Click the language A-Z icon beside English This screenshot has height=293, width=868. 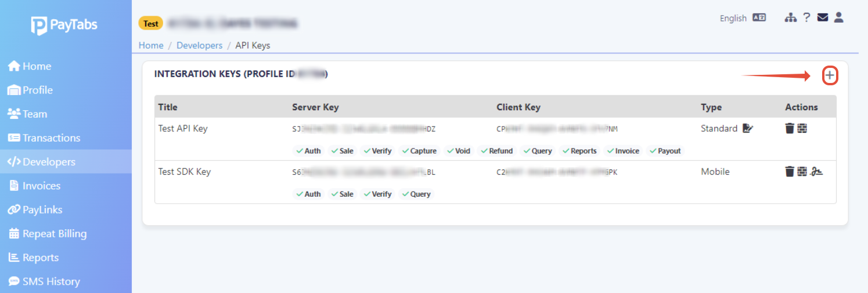759,18
